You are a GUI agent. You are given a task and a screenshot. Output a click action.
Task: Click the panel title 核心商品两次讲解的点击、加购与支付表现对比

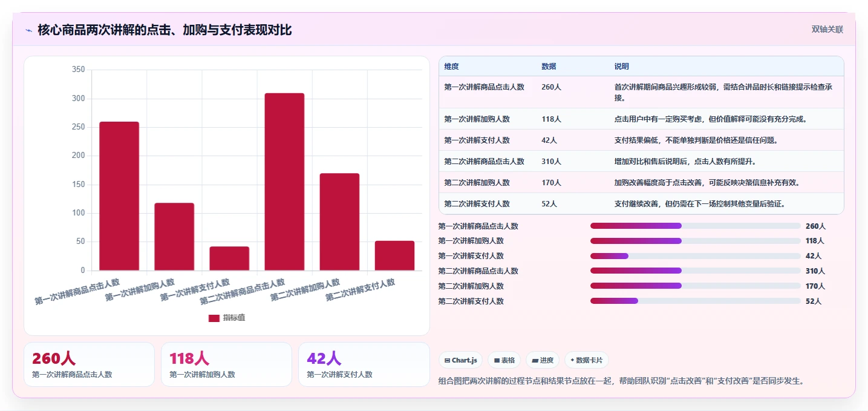tap(165, 30)
